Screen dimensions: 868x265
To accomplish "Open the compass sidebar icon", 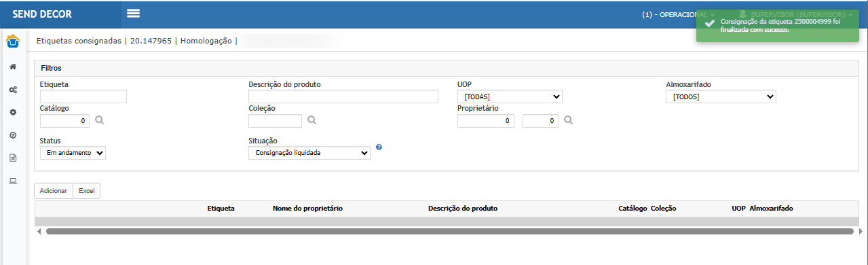I will [x=13, y=135].
